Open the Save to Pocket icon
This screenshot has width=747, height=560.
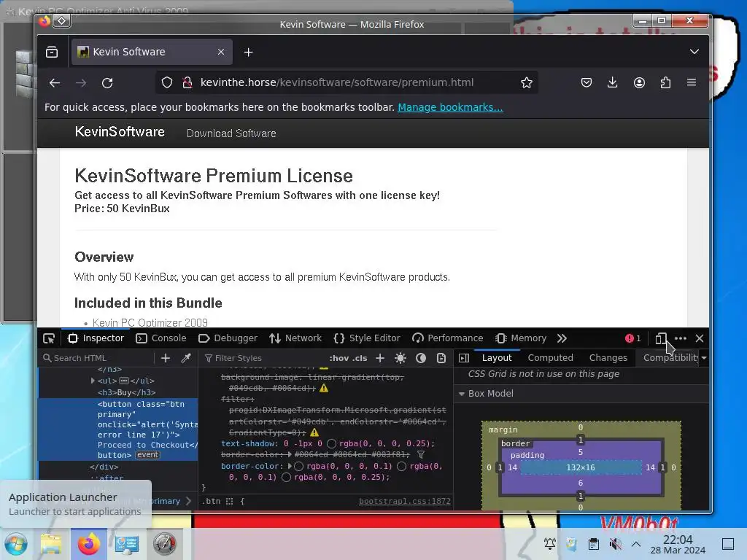[x=587, y=83]
